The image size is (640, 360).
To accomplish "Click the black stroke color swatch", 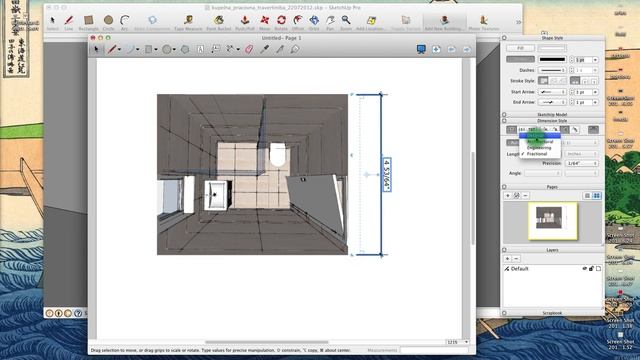I will [552, 59].
